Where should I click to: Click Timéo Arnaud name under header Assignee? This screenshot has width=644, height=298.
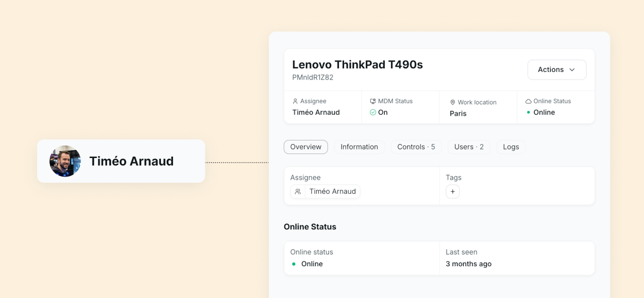click(316, 112)
